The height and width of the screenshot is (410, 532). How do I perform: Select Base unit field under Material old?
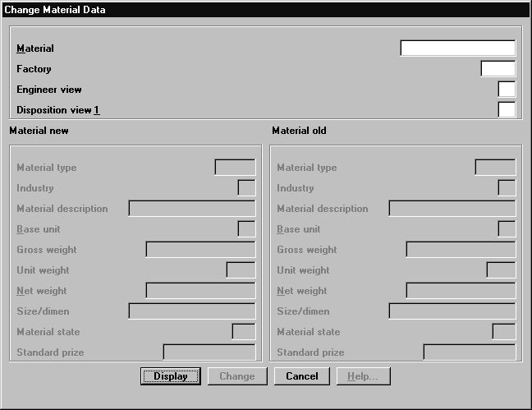pos(507,229)
